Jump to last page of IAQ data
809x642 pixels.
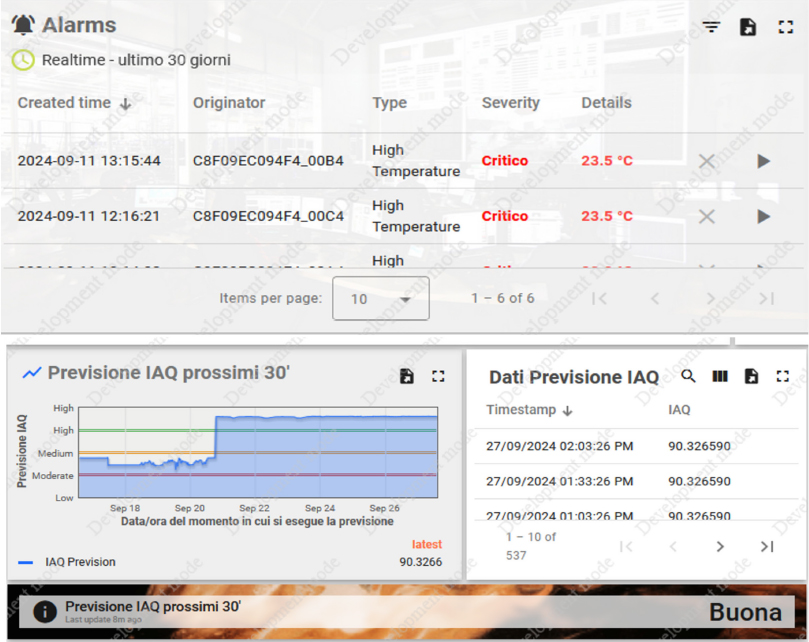pos(767,546)
